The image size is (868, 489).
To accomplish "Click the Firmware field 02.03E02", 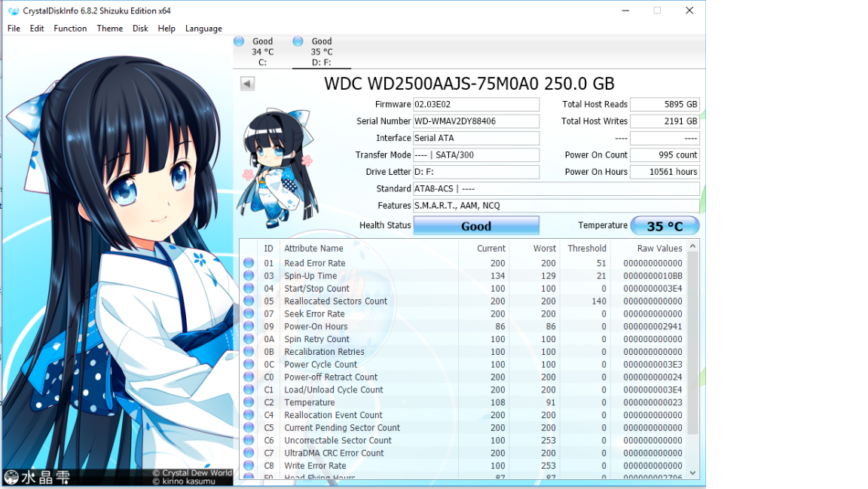I will coord(476,104).
